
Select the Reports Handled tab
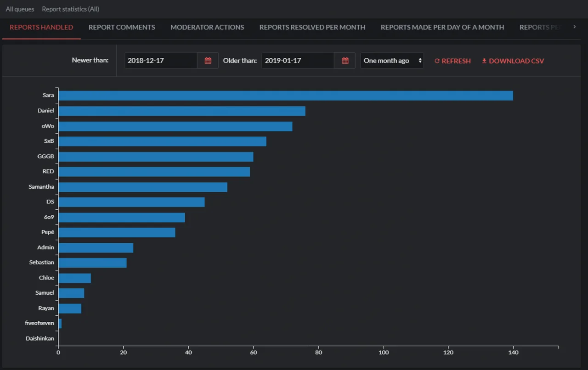pos(41,28)
